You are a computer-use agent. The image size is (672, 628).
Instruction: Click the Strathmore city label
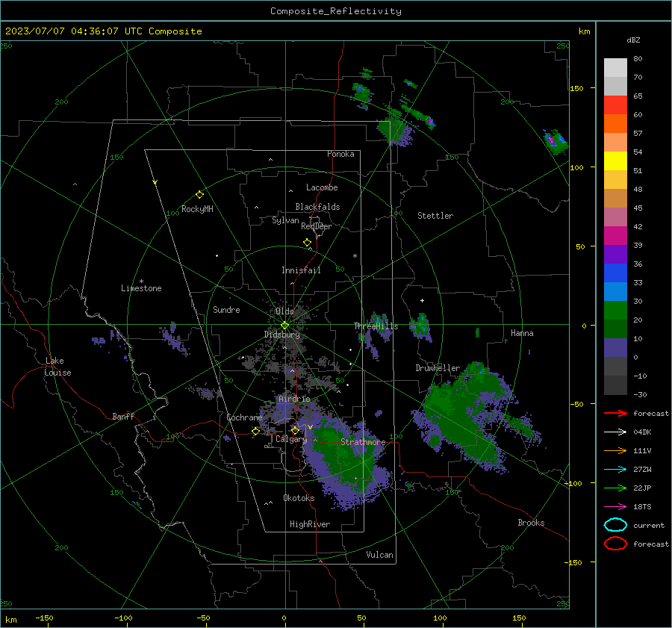363,442
